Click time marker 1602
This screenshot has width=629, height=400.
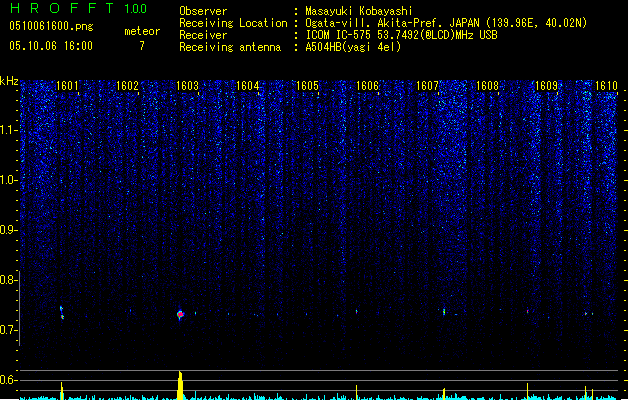(x=127, y=86)
